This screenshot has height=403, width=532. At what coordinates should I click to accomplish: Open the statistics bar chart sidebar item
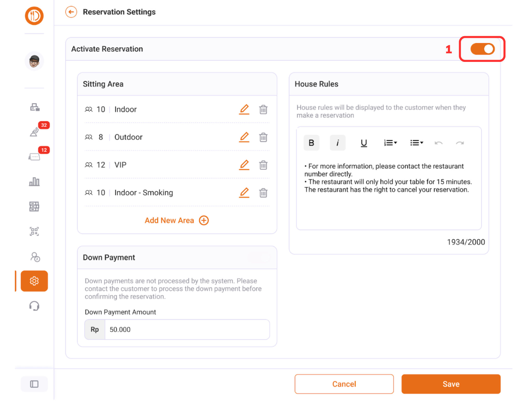[x=34, y=182]
